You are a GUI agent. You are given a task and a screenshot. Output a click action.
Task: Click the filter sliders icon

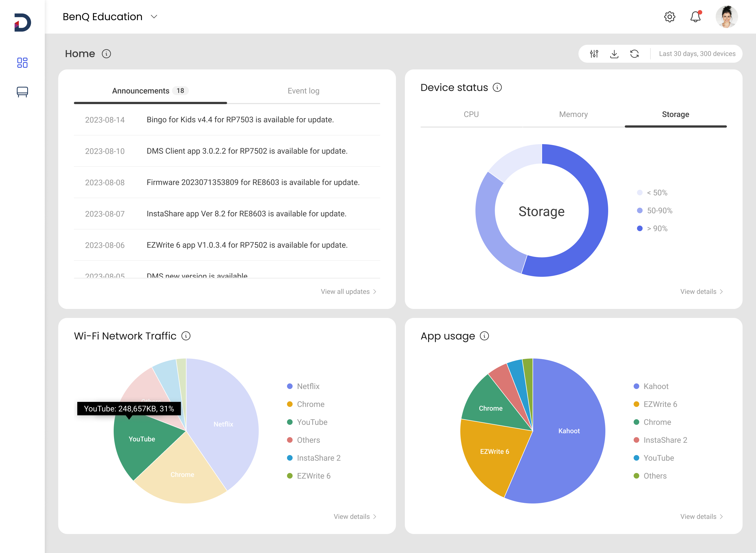594,54
